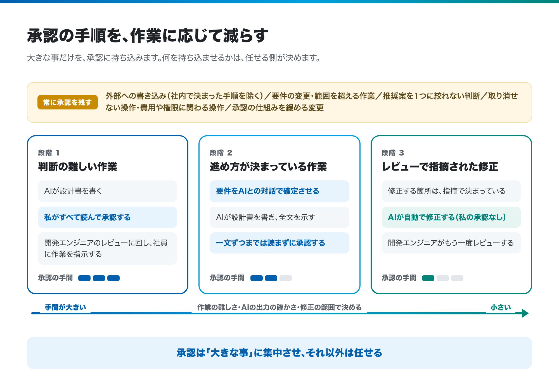The image size is (559, 392).
Task: Click the label 段階 2
Action: (221, 153)
